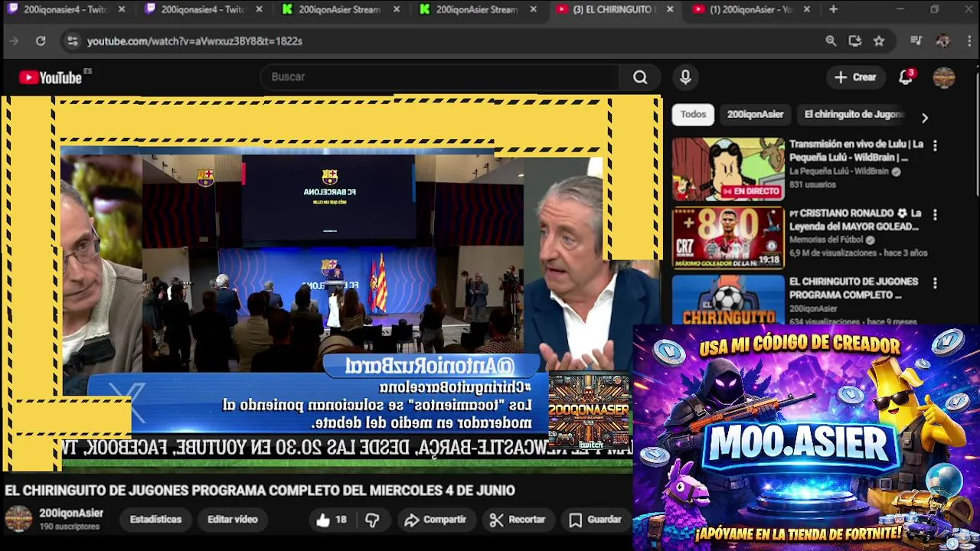Switch to second 200iqonasier4 Twitch tab
Image resolution: width=980 pixels, height=551 pixels.
coord(204,10)
